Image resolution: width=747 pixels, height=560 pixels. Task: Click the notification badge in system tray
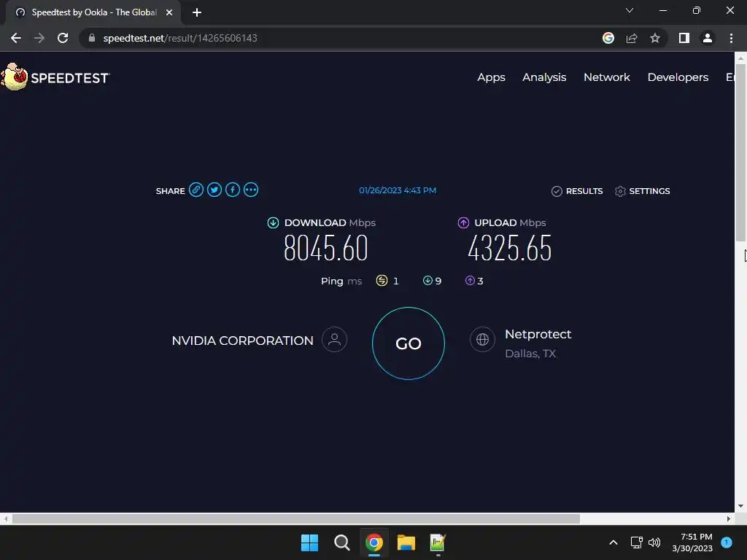coord(727,542)
